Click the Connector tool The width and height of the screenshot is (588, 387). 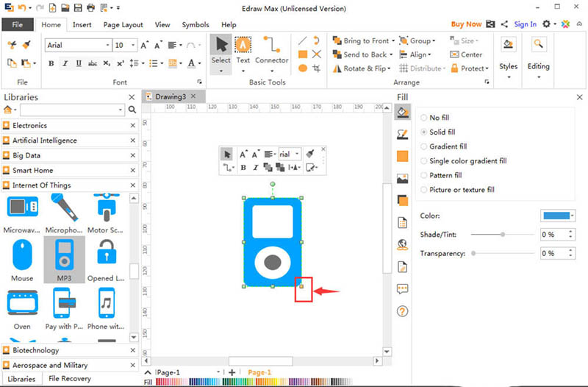(271, 50)
